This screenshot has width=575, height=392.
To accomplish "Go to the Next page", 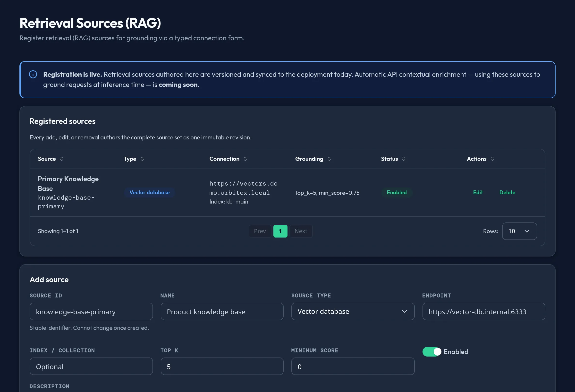I will pyautogui.click(x=301, y=231).
